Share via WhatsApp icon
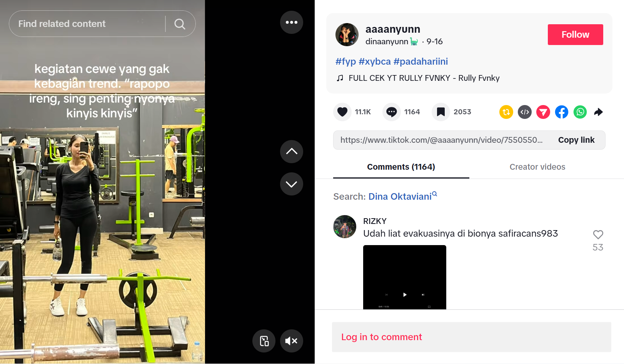Screen dimensions: 624x364 [580, 112]
